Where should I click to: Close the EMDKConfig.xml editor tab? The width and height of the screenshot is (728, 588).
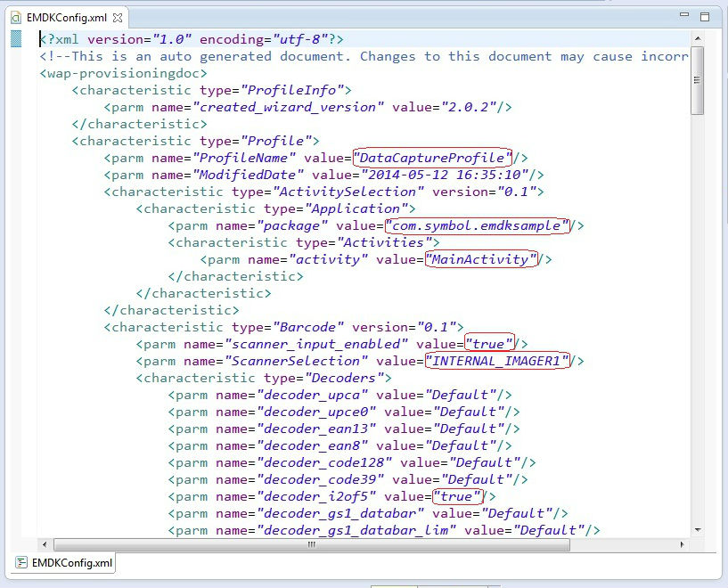[119, 18]
